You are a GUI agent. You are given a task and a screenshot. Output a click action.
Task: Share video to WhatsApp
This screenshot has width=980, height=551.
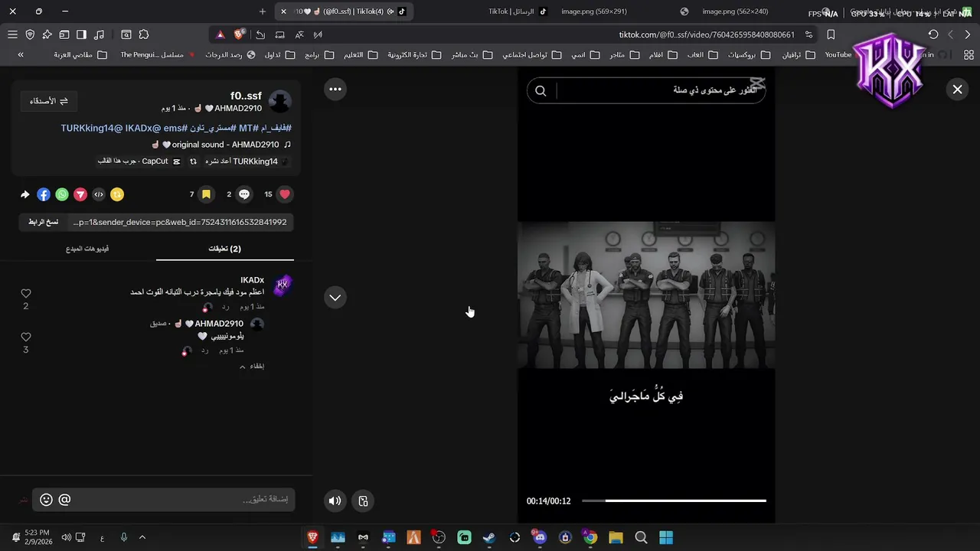click(62, 194)
